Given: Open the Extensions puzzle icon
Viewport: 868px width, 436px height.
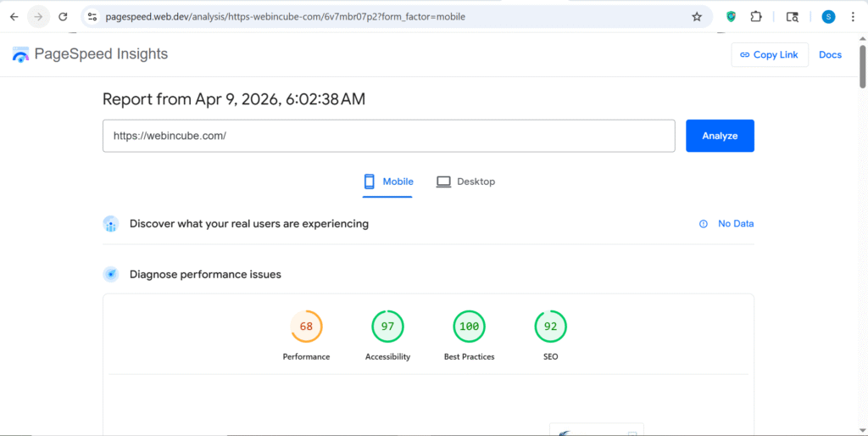Looking at the screenshot, I should point(756,17).
